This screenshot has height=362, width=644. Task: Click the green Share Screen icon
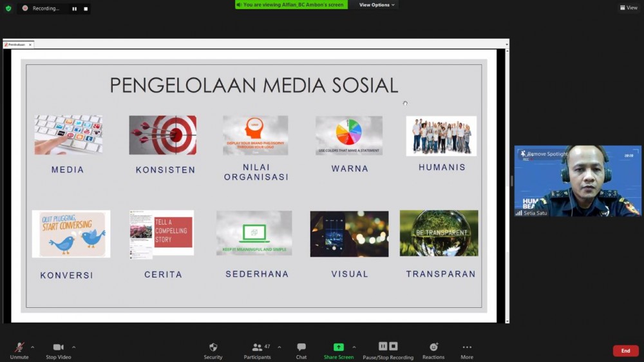pos(338,347)
